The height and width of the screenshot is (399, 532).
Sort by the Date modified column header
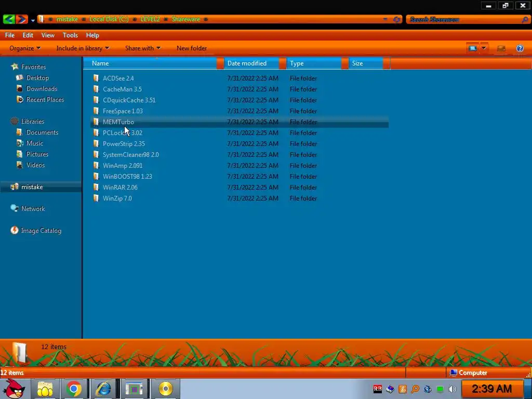(x=252, y=63)
